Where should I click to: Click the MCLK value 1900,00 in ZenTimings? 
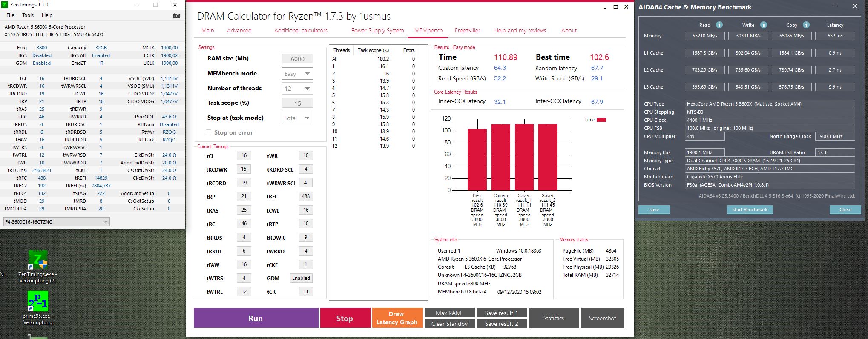point(170,48)
